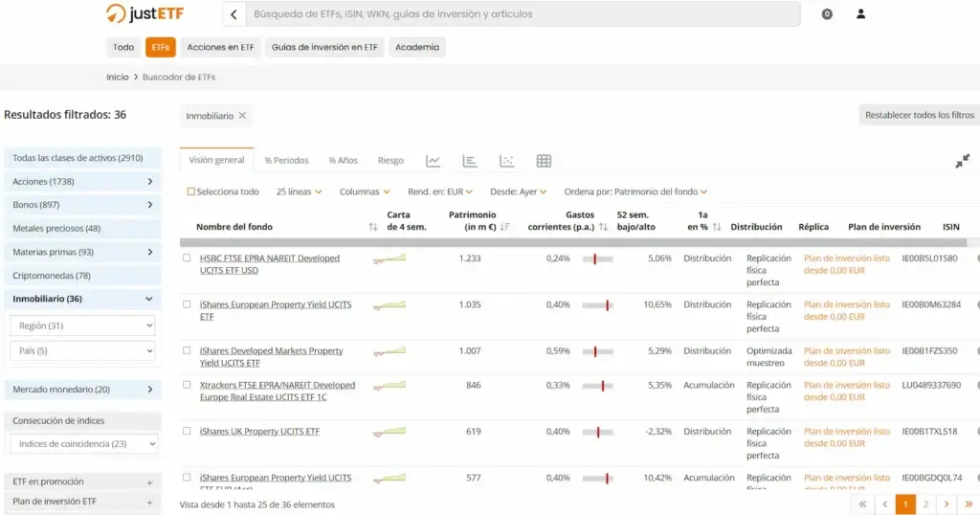980x515 pixels.
Task: Sort by 1a en % arrows
Action: click(717, 227)
